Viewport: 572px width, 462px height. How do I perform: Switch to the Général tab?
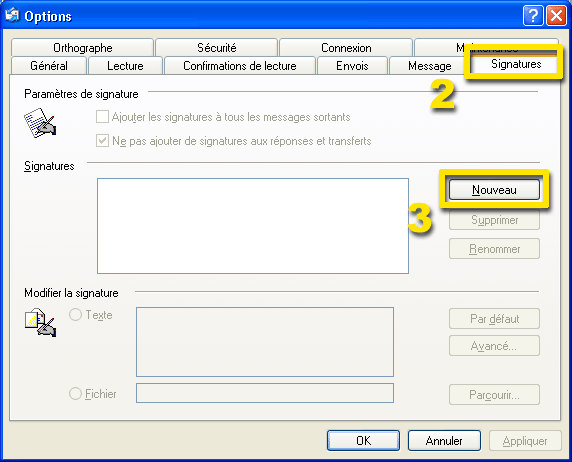[x=49, y=66]
